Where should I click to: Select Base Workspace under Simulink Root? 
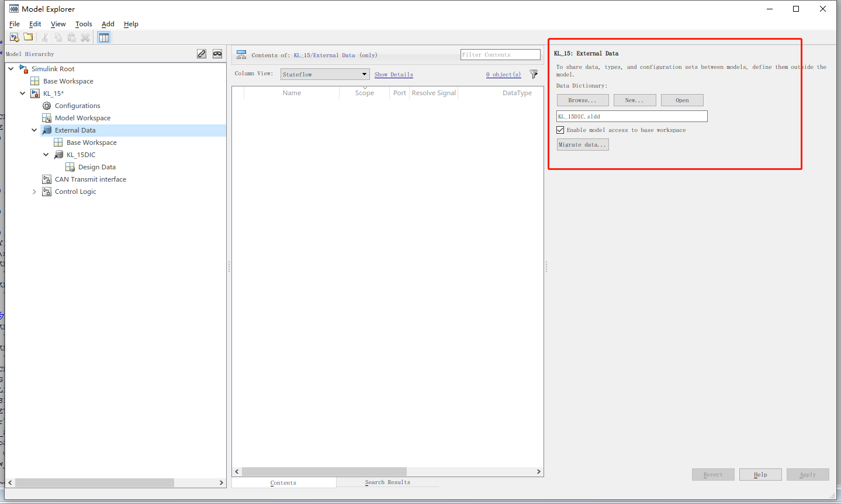pyautogui.click(x=68, y=81)
